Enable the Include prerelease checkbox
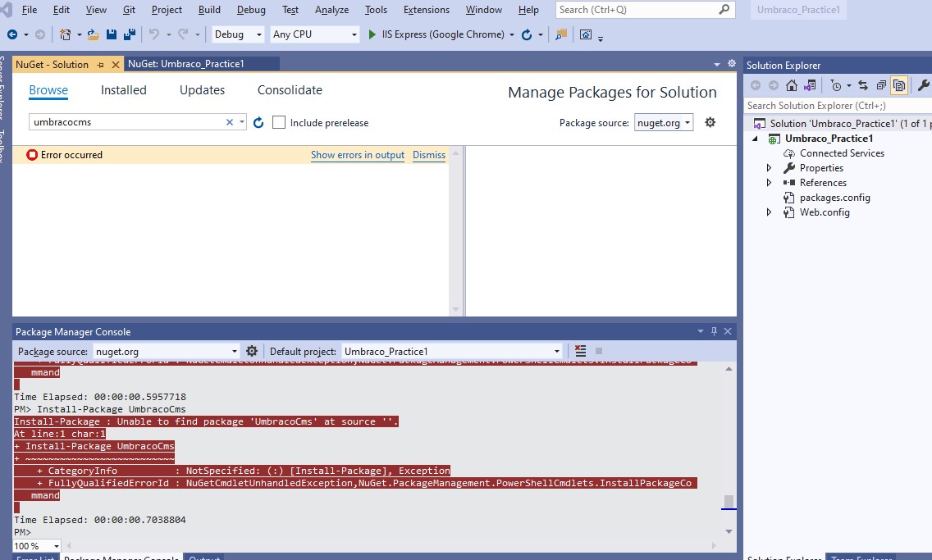 point(279,122)
